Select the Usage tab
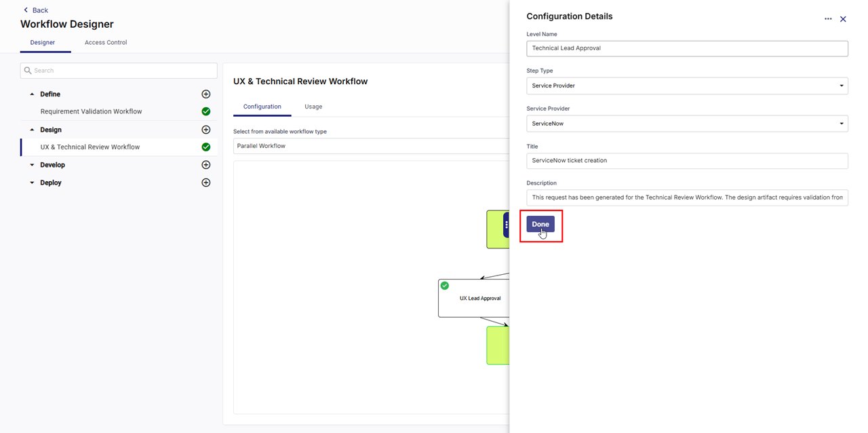868x433 pixels. [313, 107]
